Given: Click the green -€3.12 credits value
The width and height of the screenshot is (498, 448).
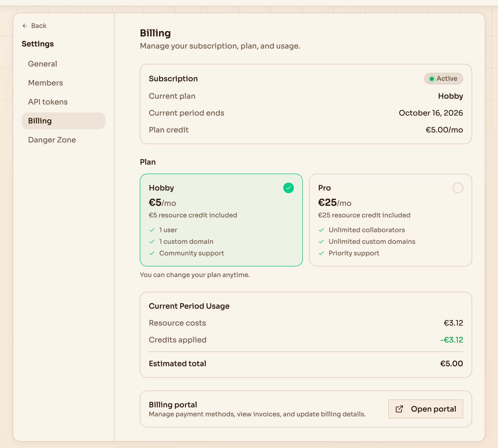Looking at the screenshot, I should [452, 340].
